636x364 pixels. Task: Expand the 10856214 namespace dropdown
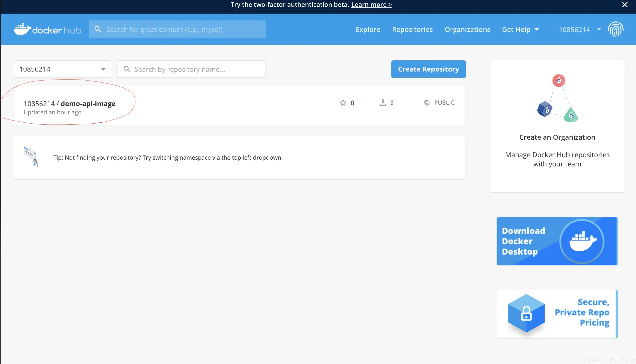click(x=63, y=69)
